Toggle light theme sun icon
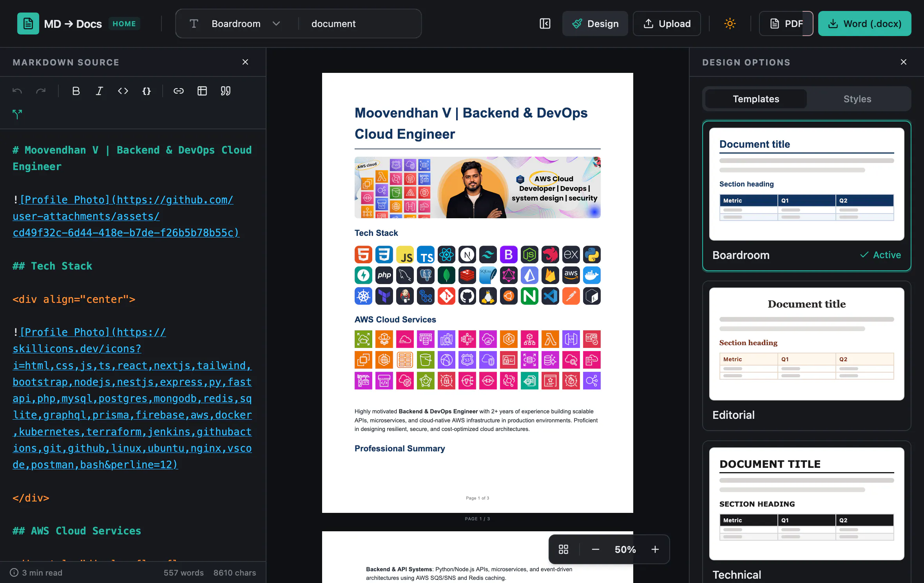The width and height of the screenshot is (924, 583). click(730, 24)
